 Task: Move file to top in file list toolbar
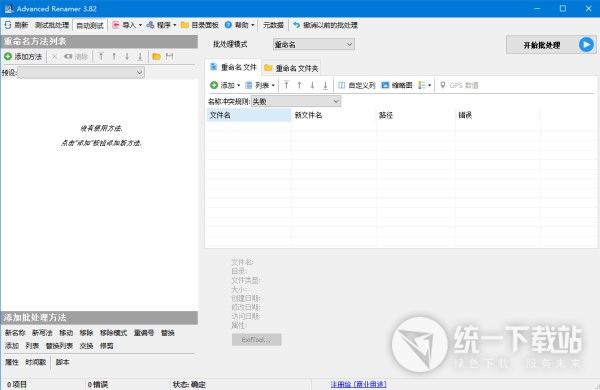(x=286, y=85)
